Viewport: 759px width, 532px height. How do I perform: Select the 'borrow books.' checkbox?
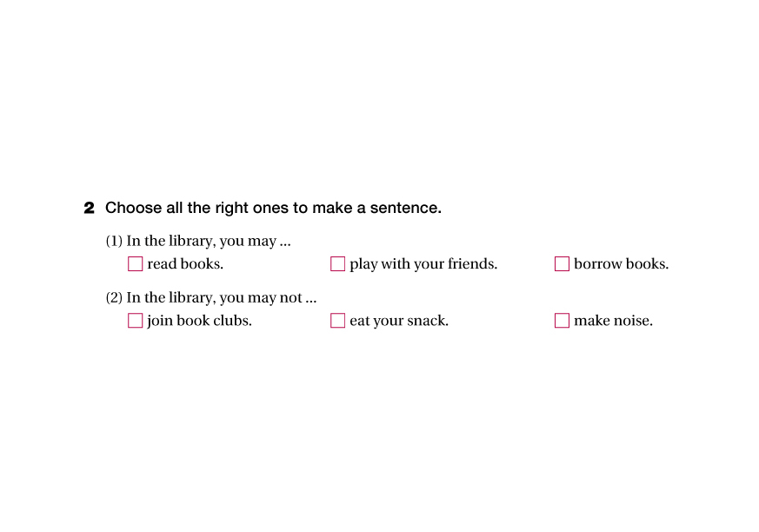click(x=562, y=264)
